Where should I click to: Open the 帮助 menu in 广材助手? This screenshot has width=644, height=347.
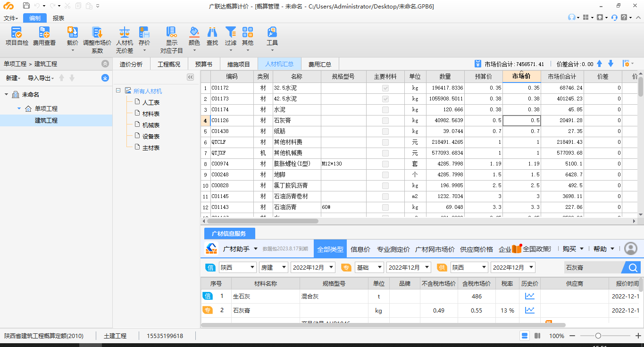(603, 249)
